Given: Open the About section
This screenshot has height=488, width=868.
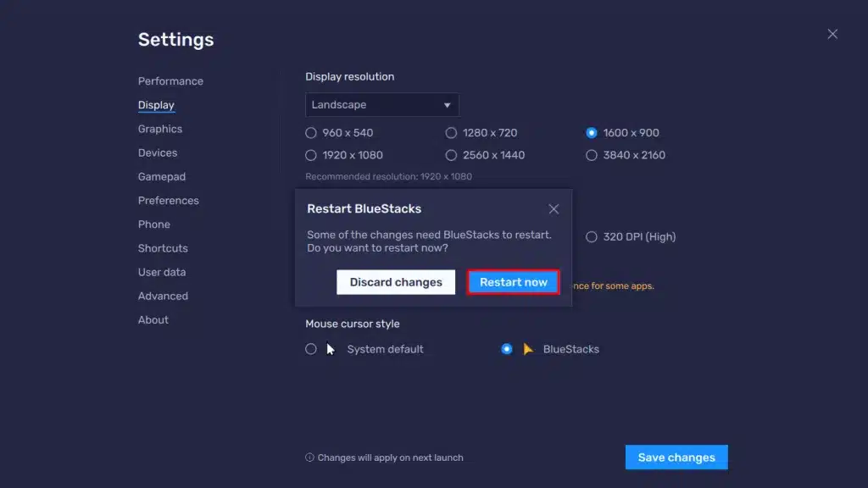Looking at the screenshot, I should 153,319.
